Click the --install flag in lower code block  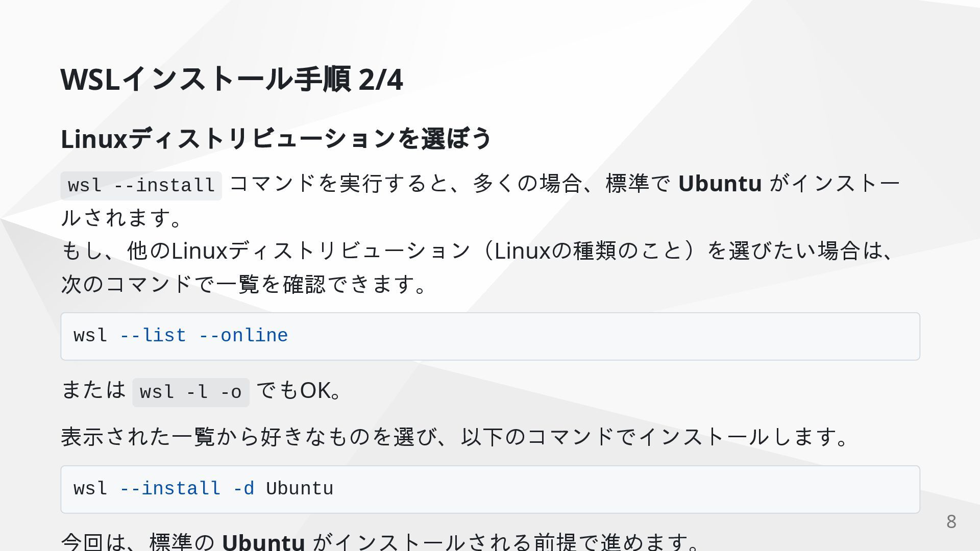tap(169, 489)
